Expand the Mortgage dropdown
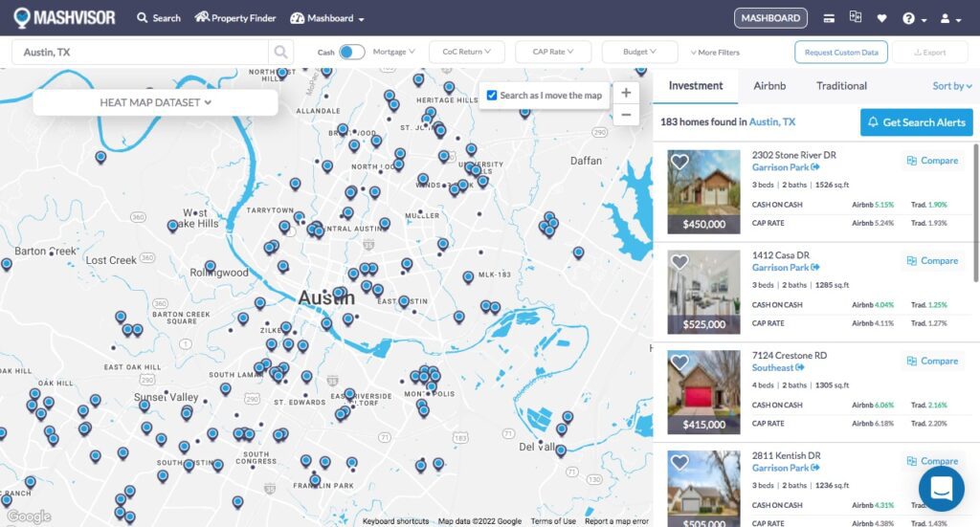 tap(393, 52)
